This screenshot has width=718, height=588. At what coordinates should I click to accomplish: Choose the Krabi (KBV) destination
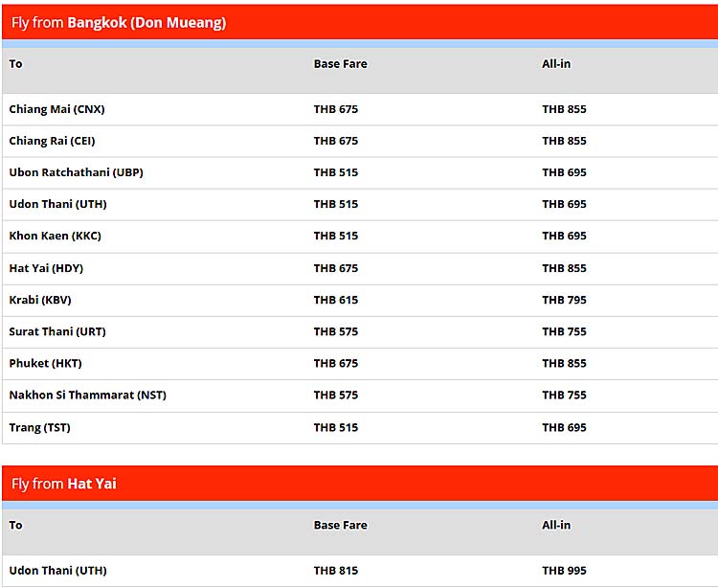tap(40, 300)
